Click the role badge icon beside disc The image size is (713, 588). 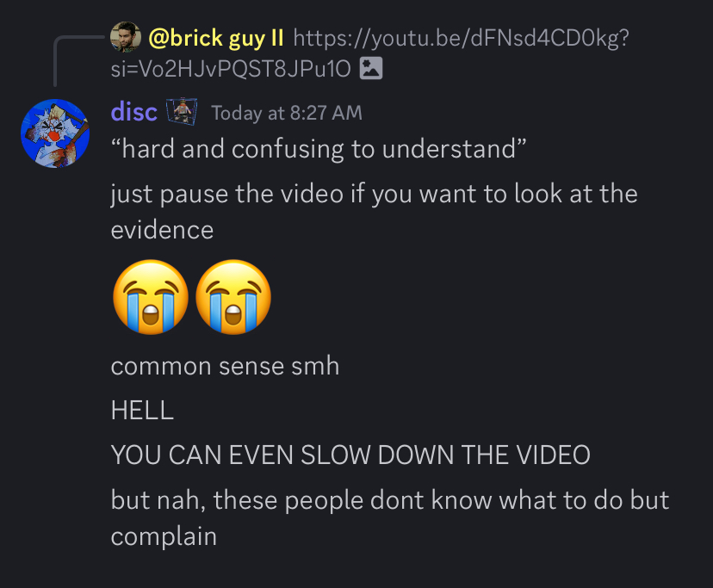(182, 111)
